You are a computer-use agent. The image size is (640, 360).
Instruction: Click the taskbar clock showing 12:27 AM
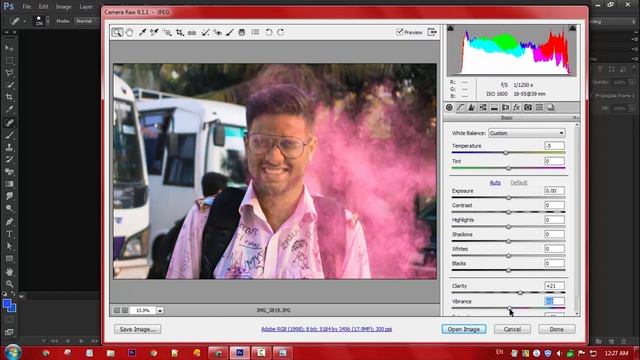point(616,353)
